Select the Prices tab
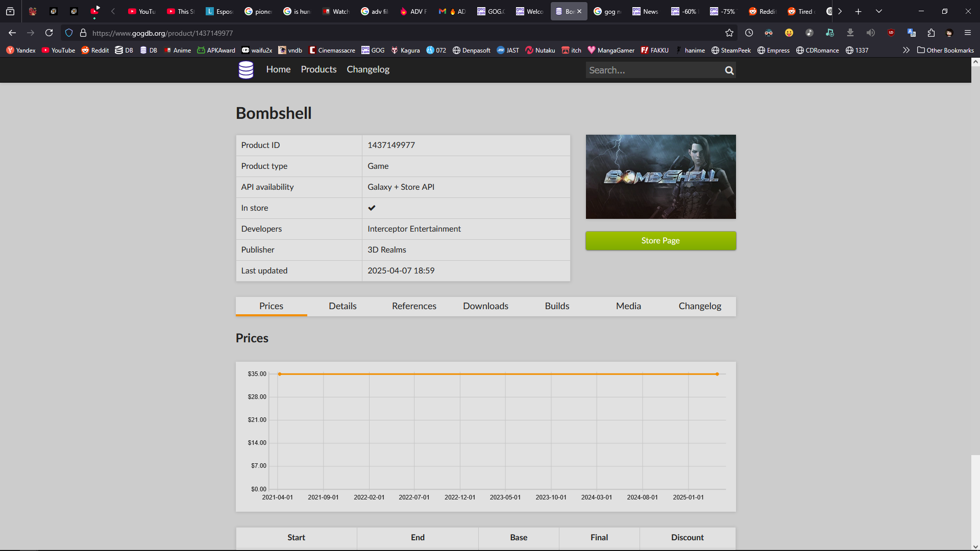 pyautogui.click(x=271, y=306)
